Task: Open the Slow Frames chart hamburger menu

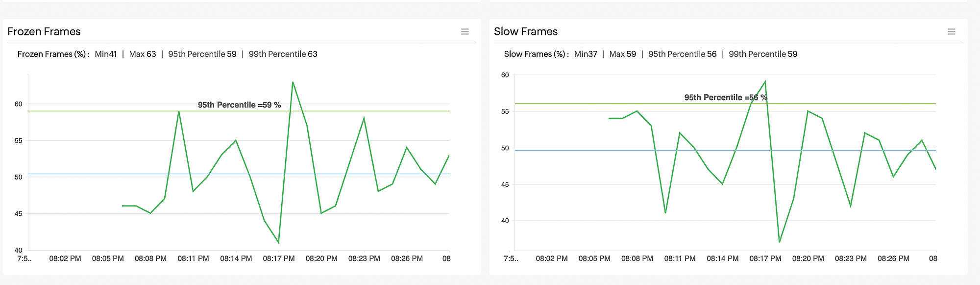Action: pyautogui.click(x=951, y=32)
